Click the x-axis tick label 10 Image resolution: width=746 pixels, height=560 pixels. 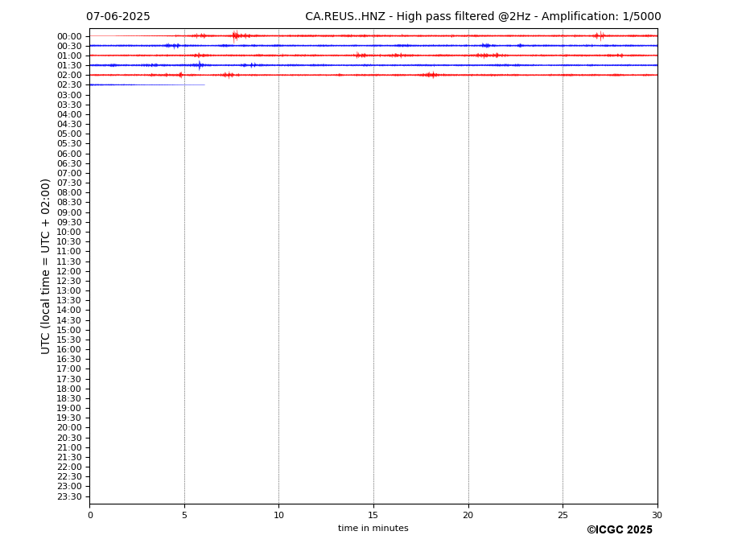point(278,515)
